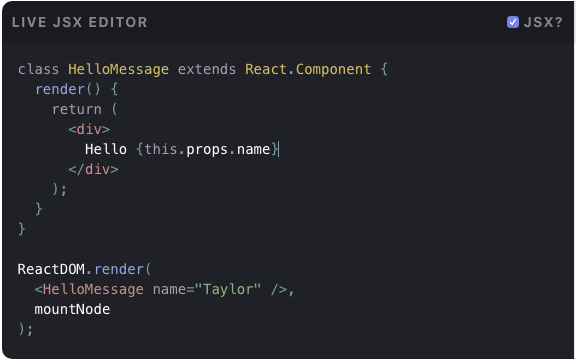This screenshot has height=361, width=576.
Task: Click mountNode argument
Action: pyautogui.click(x=72, y=309)
